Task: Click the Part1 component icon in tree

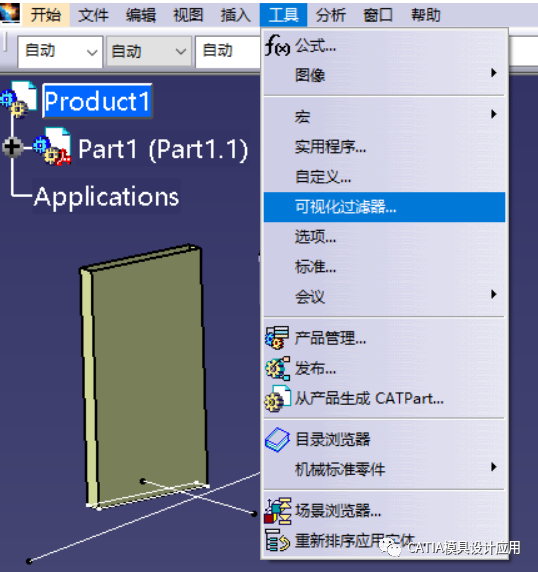Action: tap(53, 147)
